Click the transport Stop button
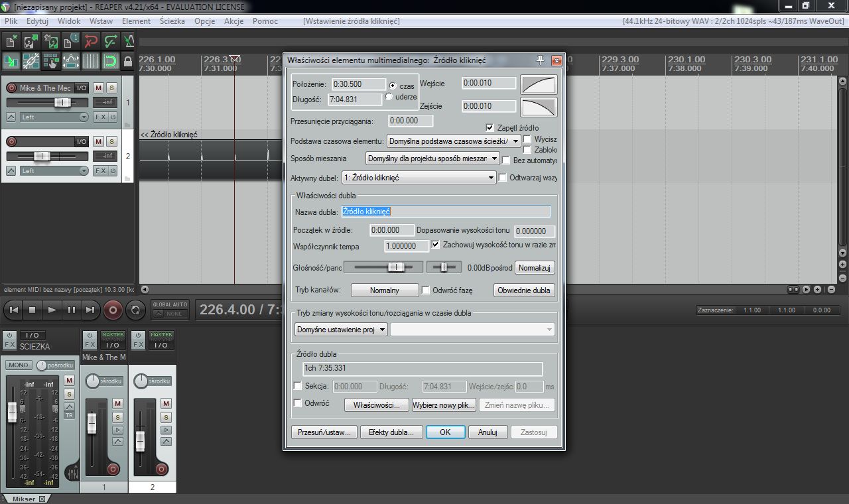The image size is (849, 504). 32,309
